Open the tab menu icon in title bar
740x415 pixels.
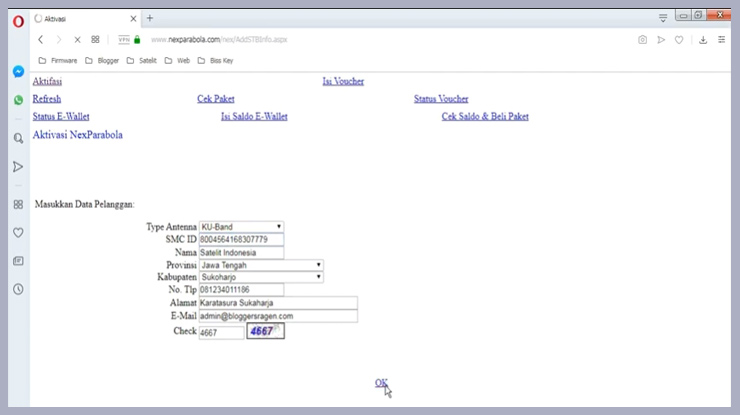pyautogui.click(x=663, y=18)
